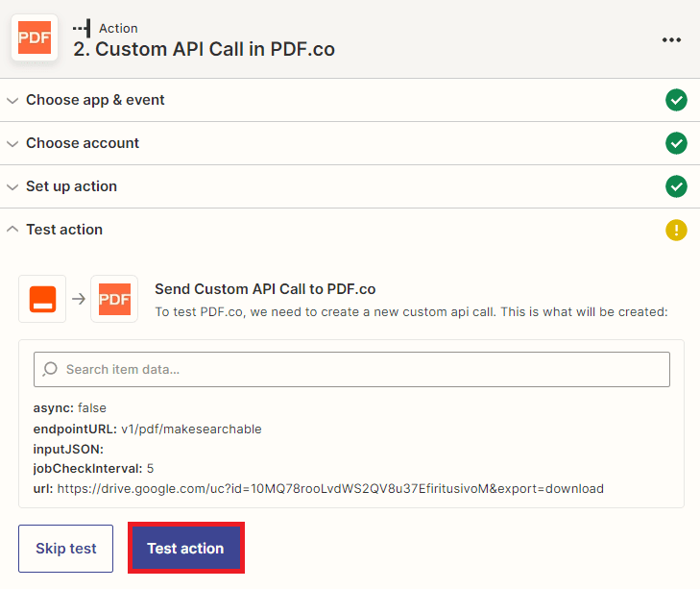The image size is (700, 589).
Task: Click green checkmark beside Choose account
Action: [x=676, y=143]
